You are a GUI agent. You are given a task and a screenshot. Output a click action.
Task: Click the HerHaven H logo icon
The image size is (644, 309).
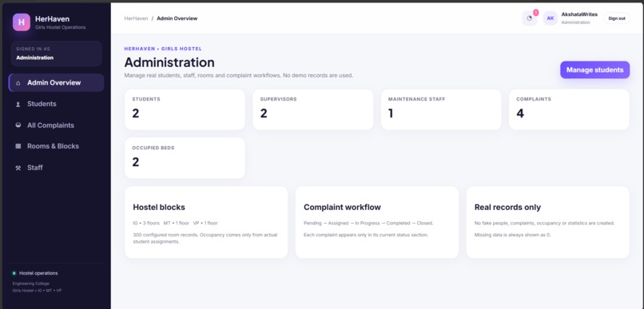point(22,22)
